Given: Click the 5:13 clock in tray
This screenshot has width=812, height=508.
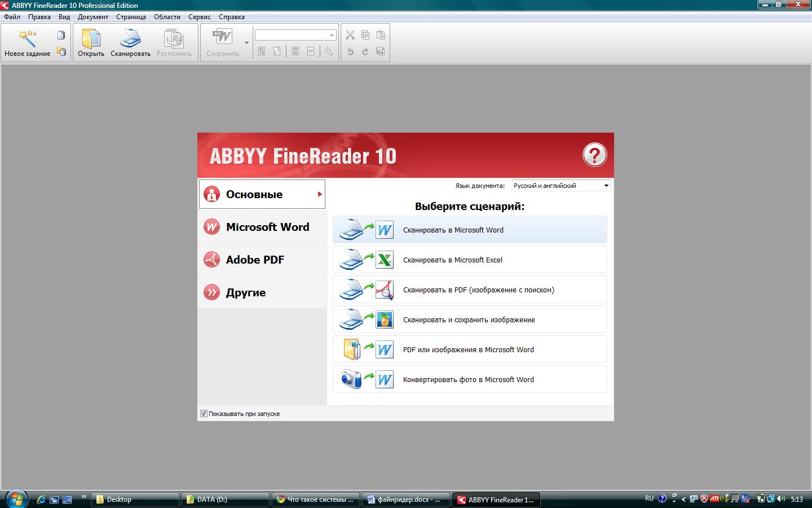Looking at the screenshot, I should (x=797, y=499).
